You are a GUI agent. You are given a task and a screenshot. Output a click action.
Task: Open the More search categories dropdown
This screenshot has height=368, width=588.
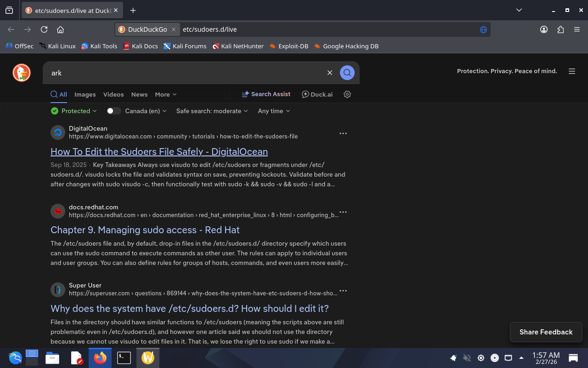[165, 94]
